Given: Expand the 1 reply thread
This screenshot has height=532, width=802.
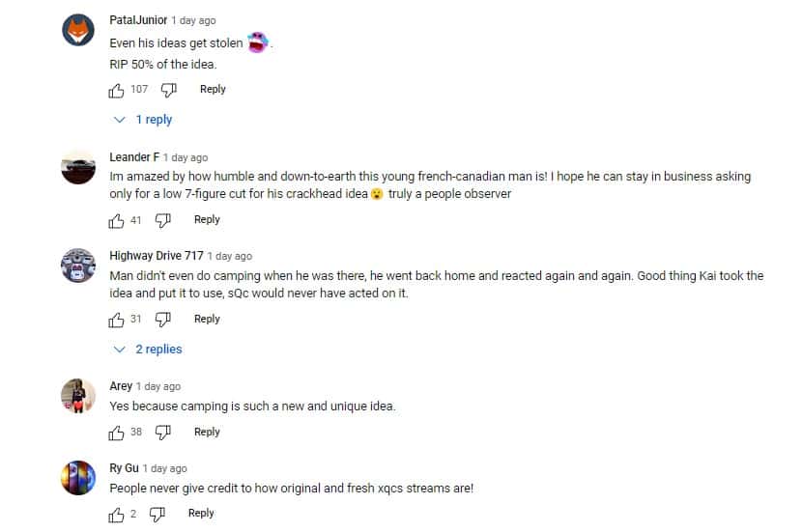Looking at the screenshot, I should click(144, 120).
